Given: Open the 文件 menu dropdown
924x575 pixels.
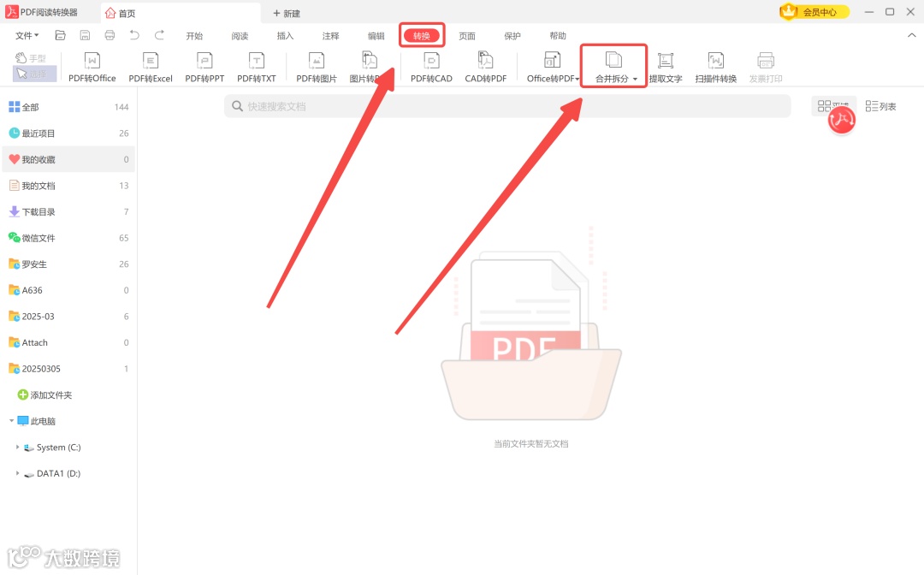Looking at the screenshot, I should (27, 35).
